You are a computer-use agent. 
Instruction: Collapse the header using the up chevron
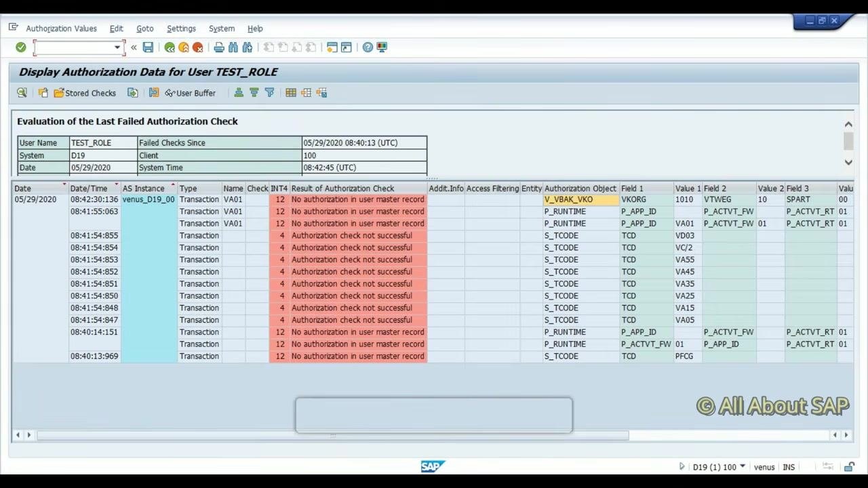[x=848, y=124]
